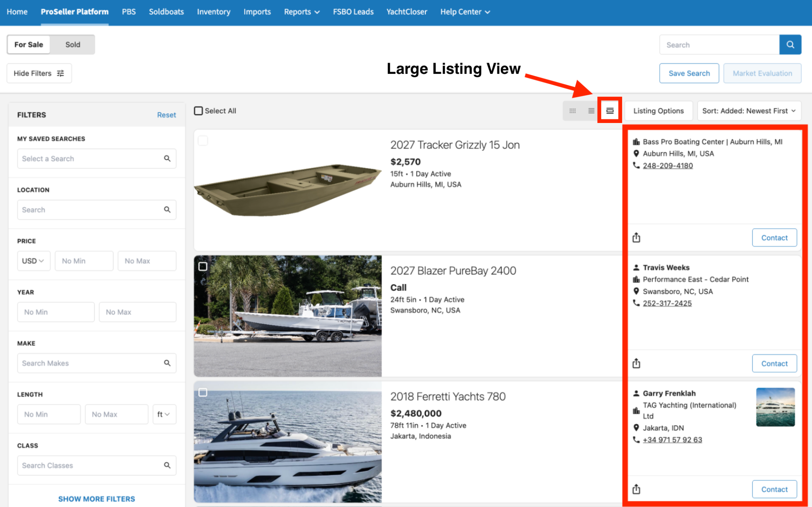Tick the Blazer PureBay 2400 listing checkbox
The image size is (812, 507).
203,266
